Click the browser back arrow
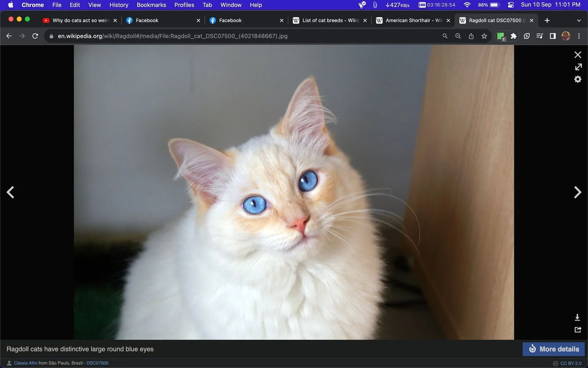The height and width of the screenshot is (368, 588). click(x=9, y=36)
